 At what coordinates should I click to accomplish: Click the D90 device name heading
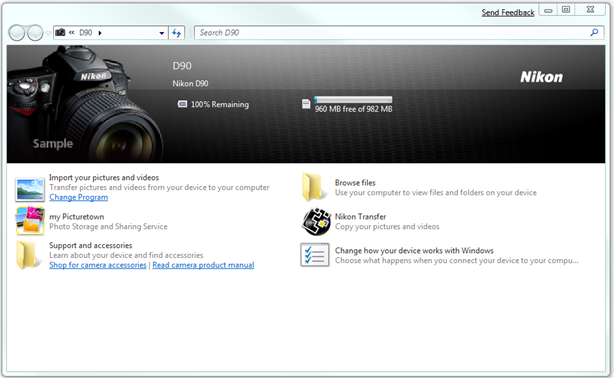[182, 66]
